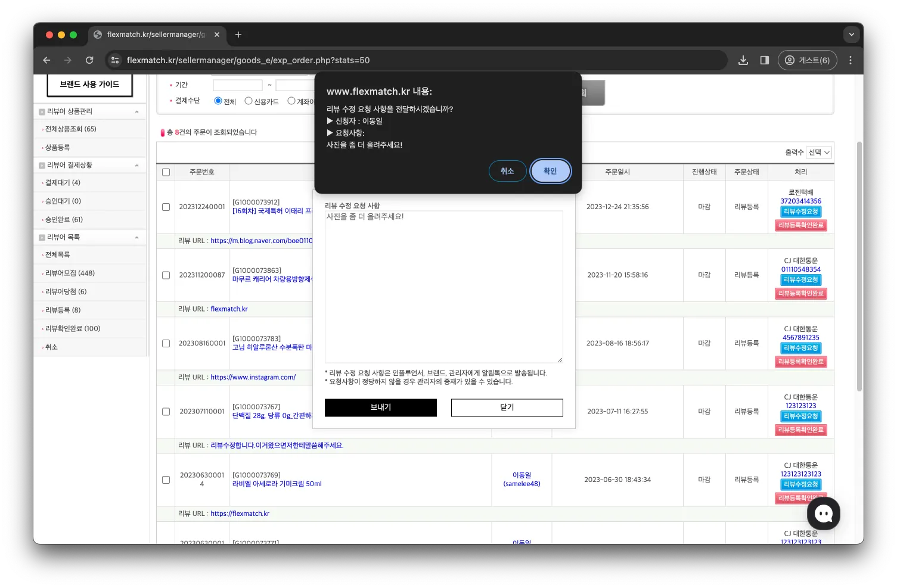Open 승인완료 (61) menu item
This screenshot has height=588, width=897.
coord(64,219)
